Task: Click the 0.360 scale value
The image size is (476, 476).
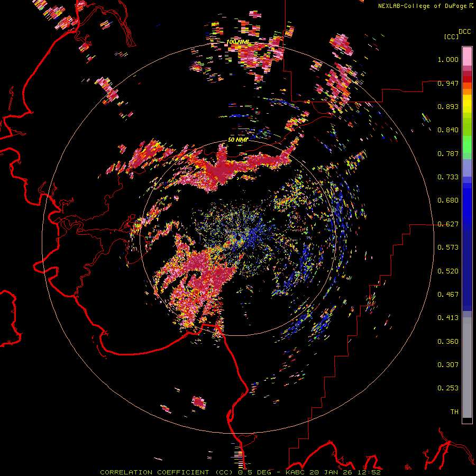Action: [x=448, y=342]
